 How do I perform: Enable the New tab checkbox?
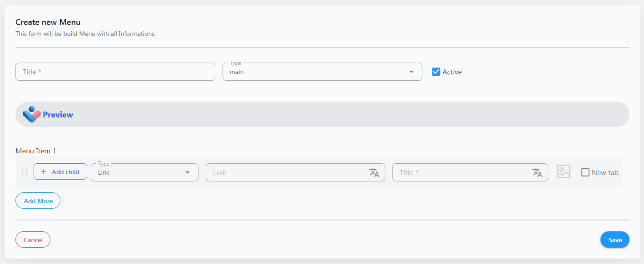coord(585,172)
